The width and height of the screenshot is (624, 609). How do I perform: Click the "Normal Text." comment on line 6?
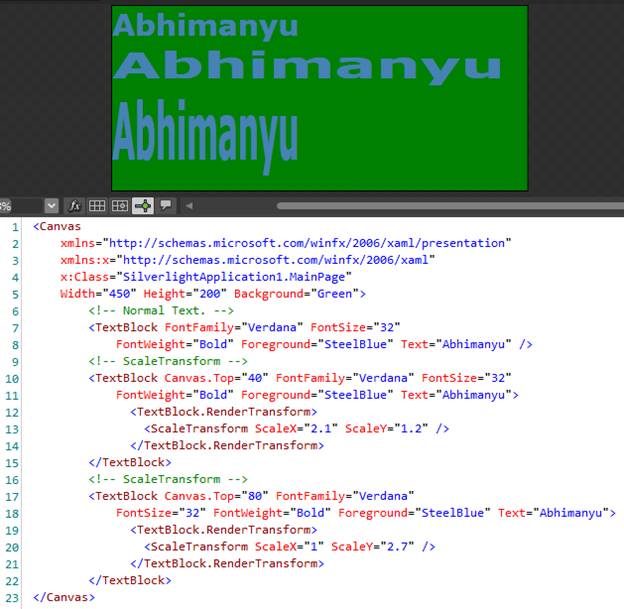tap(161, 310)
